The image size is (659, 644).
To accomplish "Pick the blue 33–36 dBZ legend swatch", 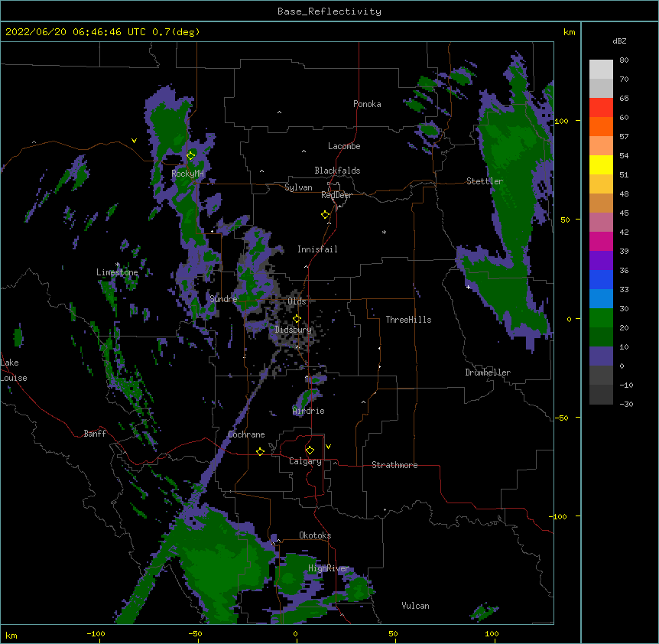I will 601,279.
